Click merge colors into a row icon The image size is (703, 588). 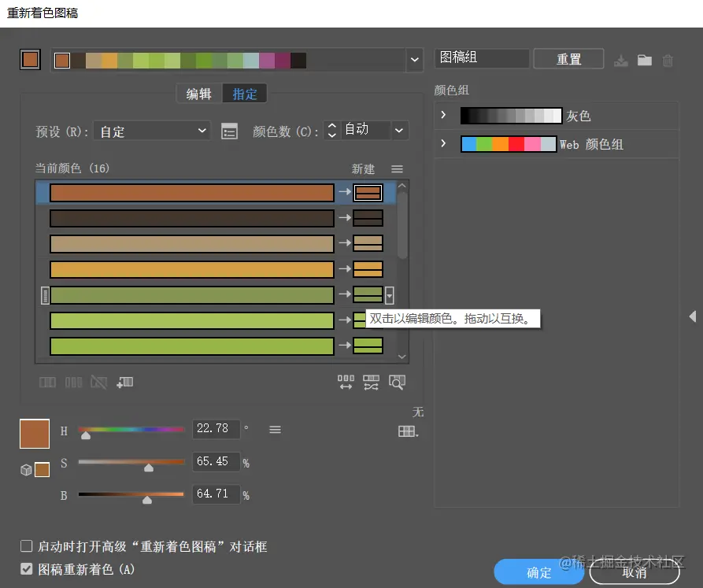tap(47, 383)
